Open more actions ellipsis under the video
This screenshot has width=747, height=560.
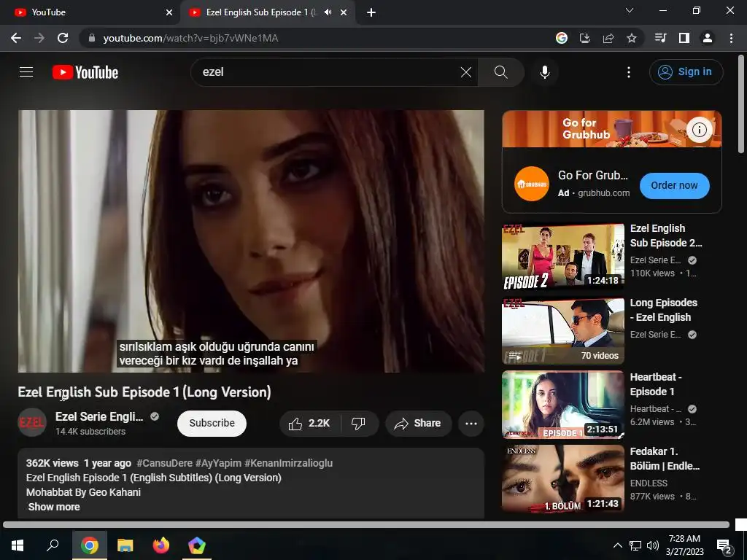click(471, 424)
